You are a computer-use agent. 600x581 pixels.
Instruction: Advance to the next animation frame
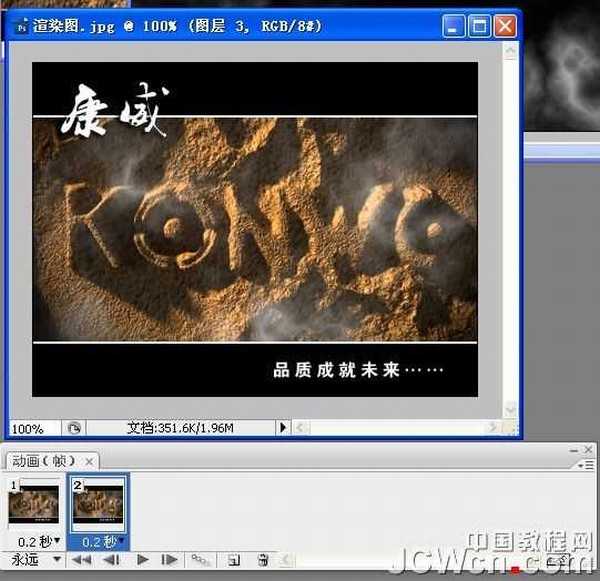170,561
